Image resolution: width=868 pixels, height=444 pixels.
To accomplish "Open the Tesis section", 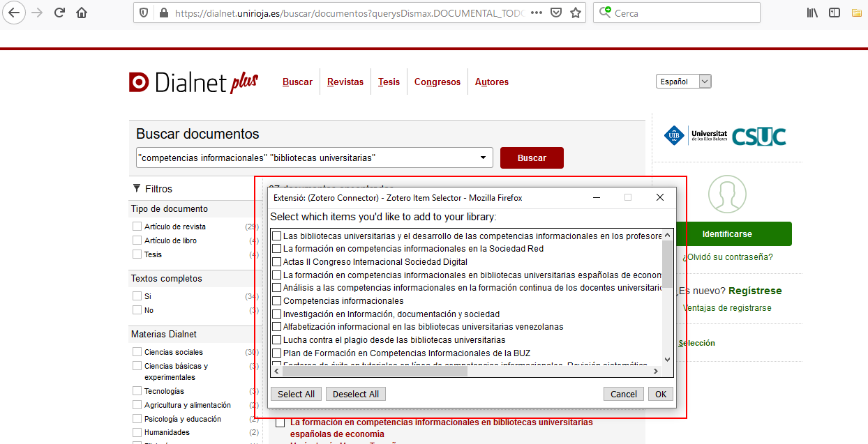I will tap(389, 82).
